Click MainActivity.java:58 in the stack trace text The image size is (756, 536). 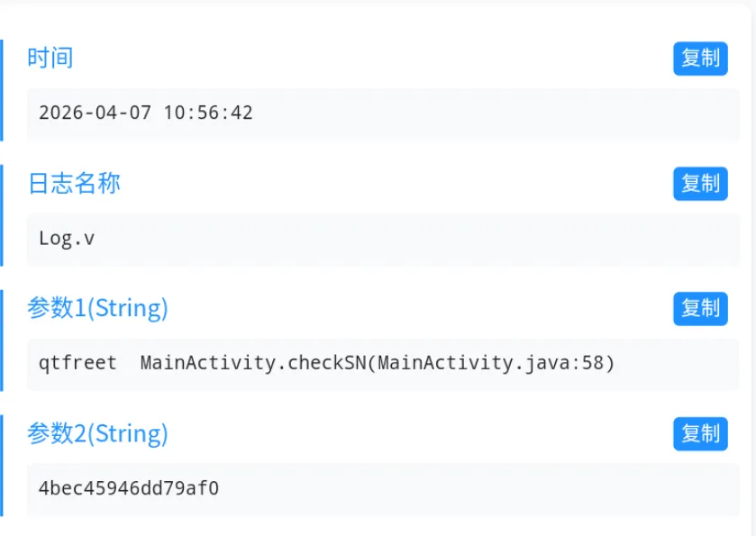[495, 364]
